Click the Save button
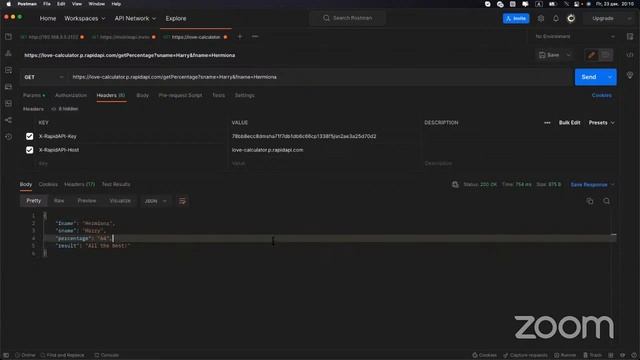The width and height of the screenshot is (640, 360). point(549,55)
